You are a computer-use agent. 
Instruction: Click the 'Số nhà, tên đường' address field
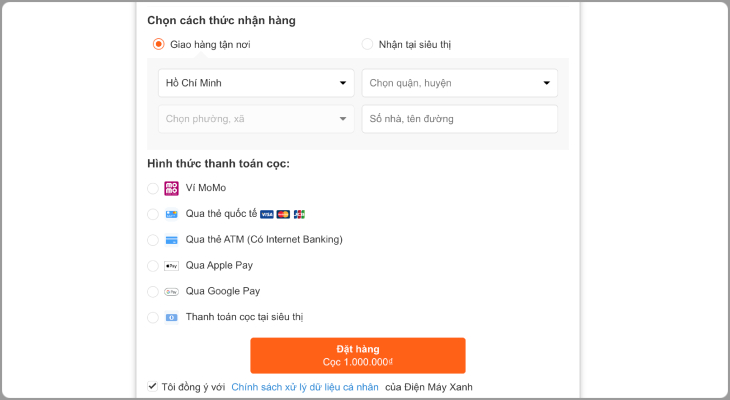click(x=459, y=119)
